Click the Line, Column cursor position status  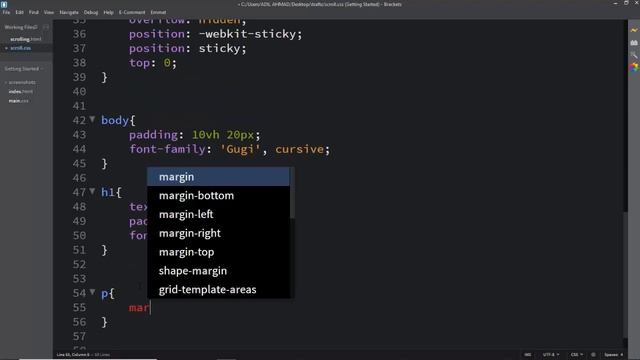coord(73,355)
